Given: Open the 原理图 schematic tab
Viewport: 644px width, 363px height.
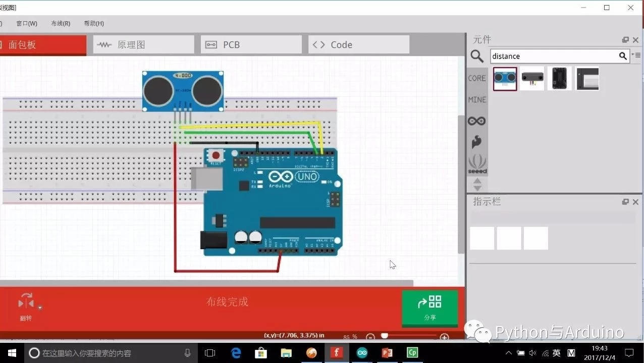Looking at the screenshot, I should tap(143, 45).
